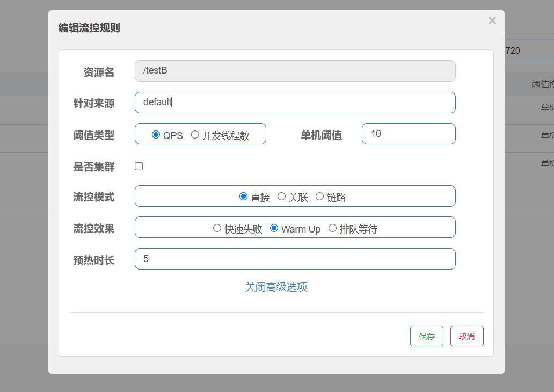Click the 编辑流控规则 dialog title
The image size is (554, 392).
point(89,28)
